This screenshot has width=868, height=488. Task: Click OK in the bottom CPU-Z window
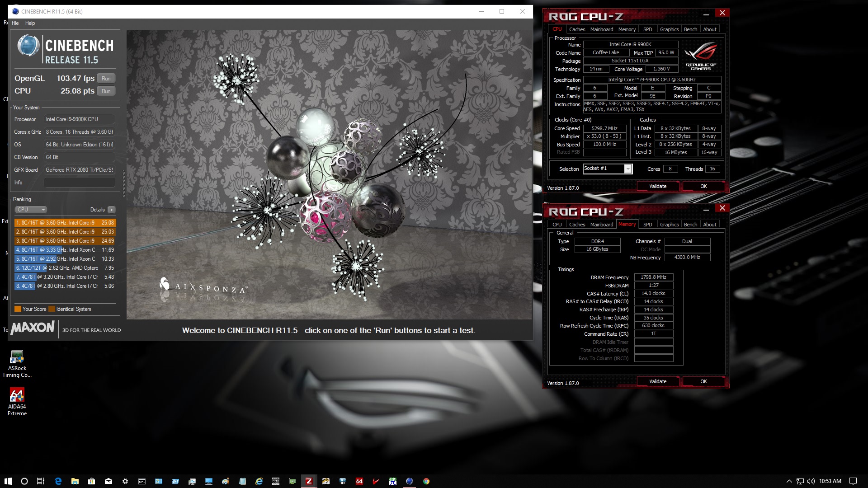(703, 381)
